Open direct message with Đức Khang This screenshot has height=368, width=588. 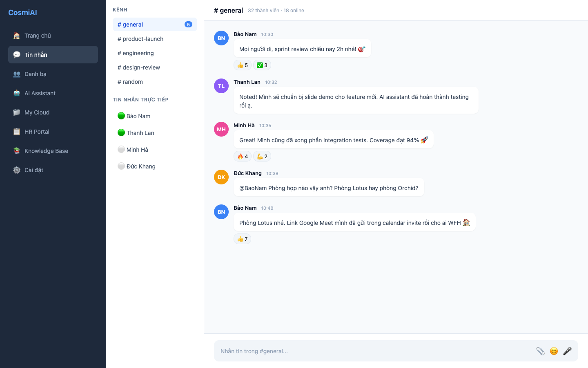[x=141, y=166]
